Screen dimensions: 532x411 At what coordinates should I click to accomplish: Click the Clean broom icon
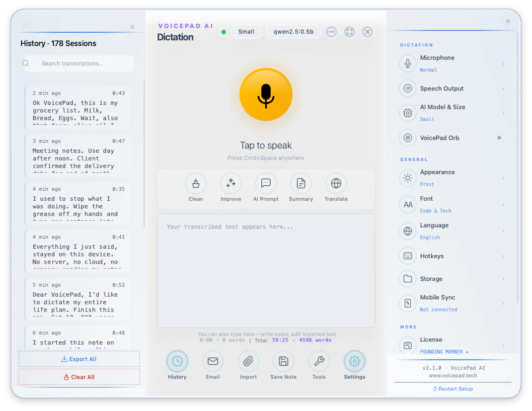tap(196, 183)
